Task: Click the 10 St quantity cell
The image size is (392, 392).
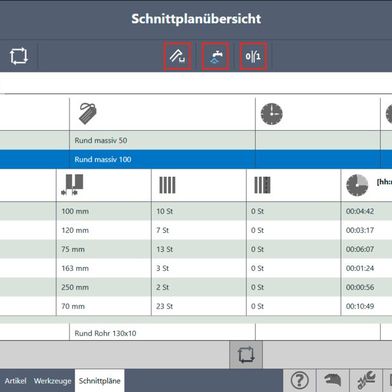Action: click(x=199, y=211)
